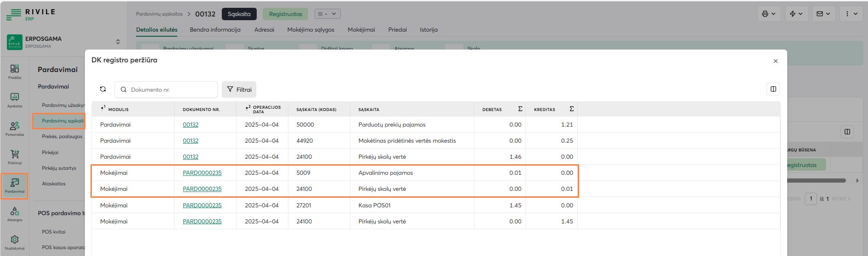
Task: Sort by the Modulis column header
Action: [x=118, y=110]
